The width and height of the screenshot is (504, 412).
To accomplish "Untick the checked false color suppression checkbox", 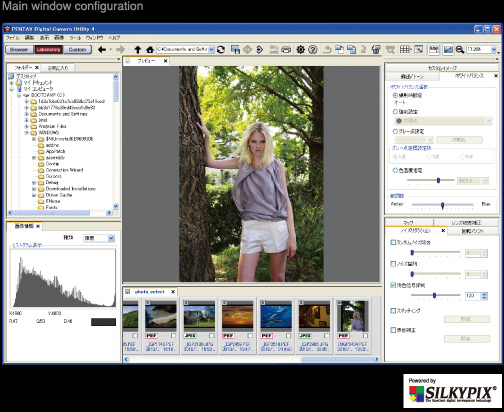I will [x=393, y=285].
